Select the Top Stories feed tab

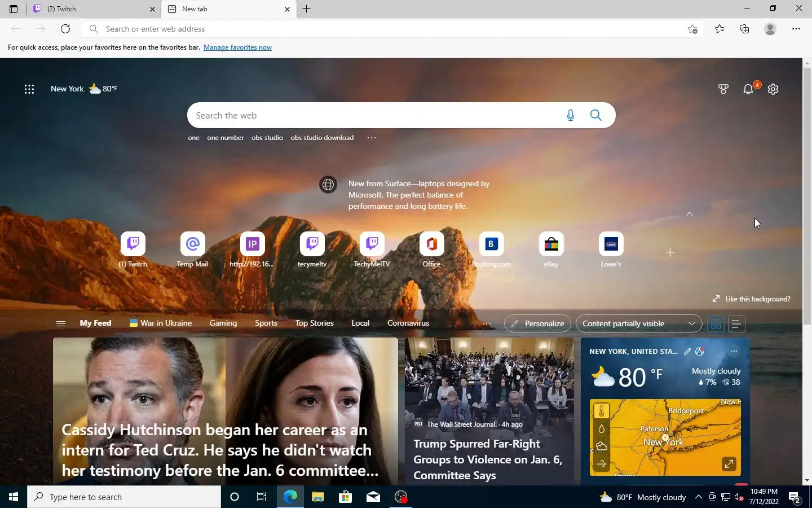[315, 323]
